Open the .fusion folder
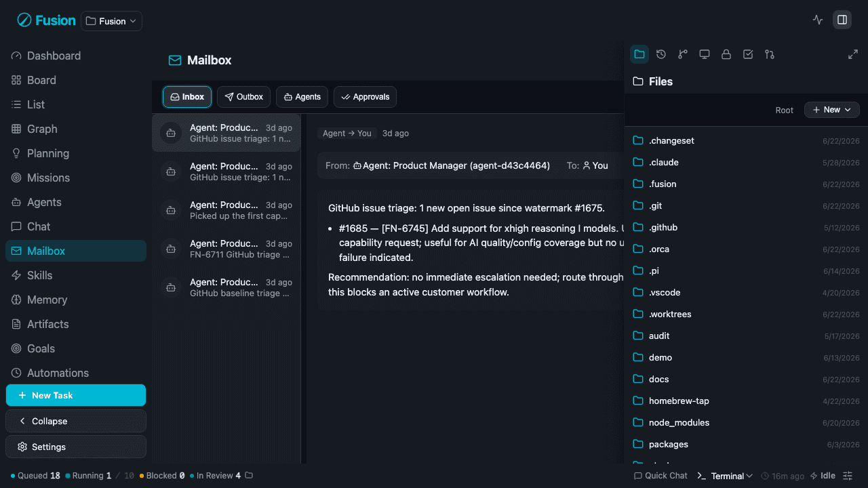Screen dimensions: 868x488 click(x=746, y=184)
